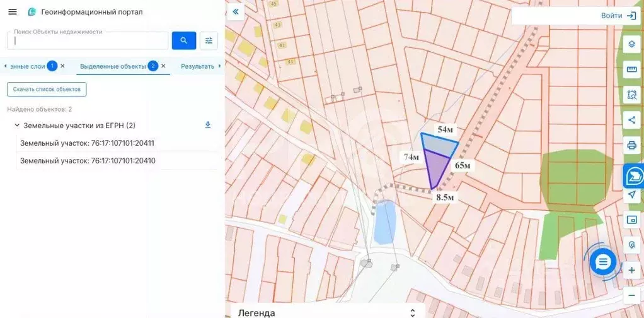Screen dimensions: 644x318
Task: Open the chat support bubble
Action: click(603, 261)
